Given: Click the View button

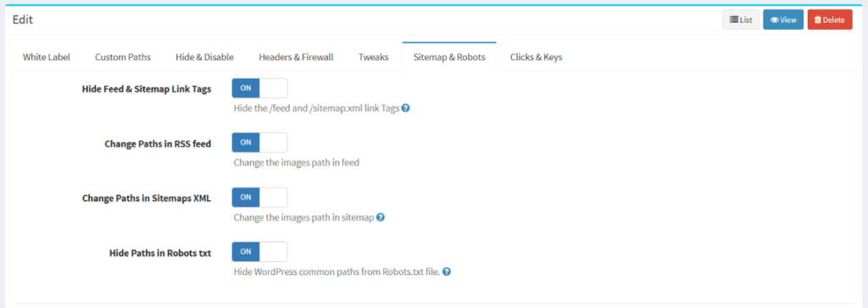Looking at the screenshot, I should tap(782, 20).
